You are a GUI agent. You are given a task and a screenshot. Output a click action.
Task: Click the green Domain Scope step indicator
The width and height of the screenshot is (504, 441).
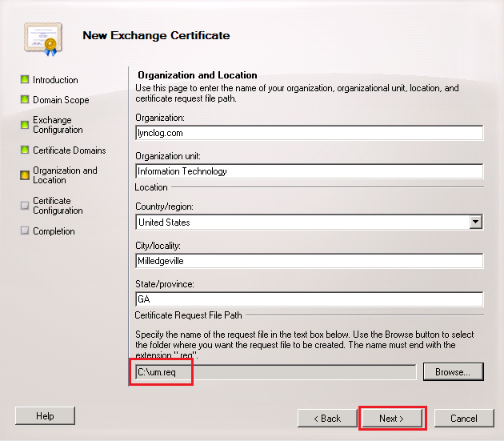pos(25,99)
